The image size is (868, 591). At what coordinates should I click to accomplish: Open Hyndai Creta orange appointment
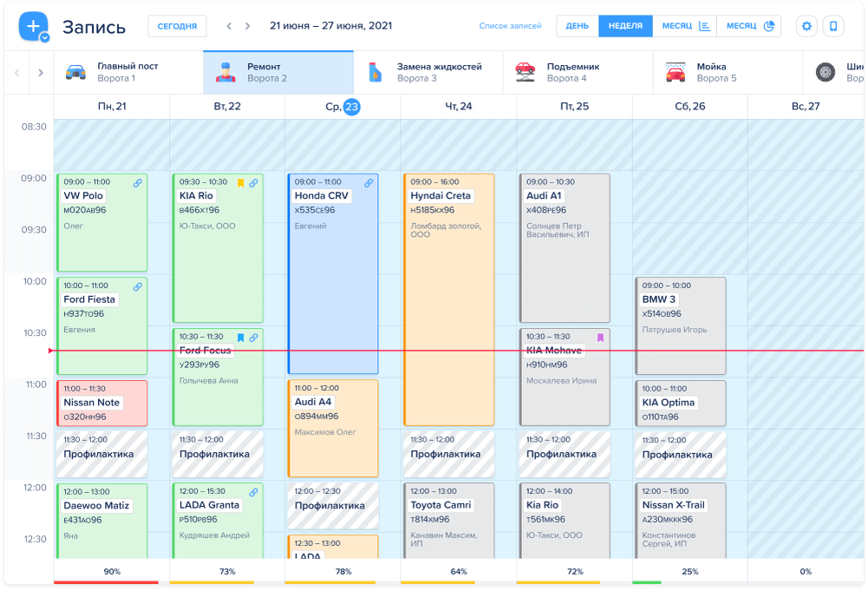pos(449,299)
